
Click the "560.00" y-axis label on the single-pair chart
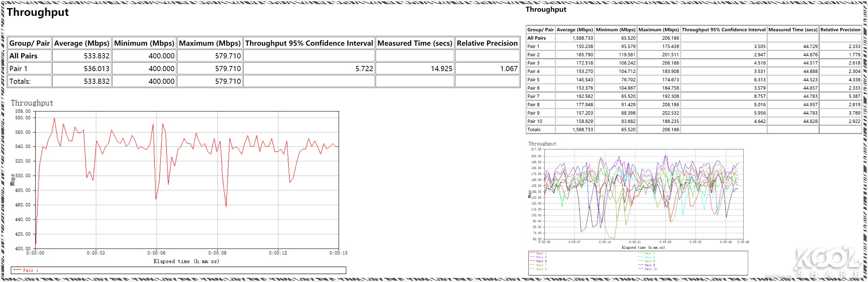click(23, 132)
